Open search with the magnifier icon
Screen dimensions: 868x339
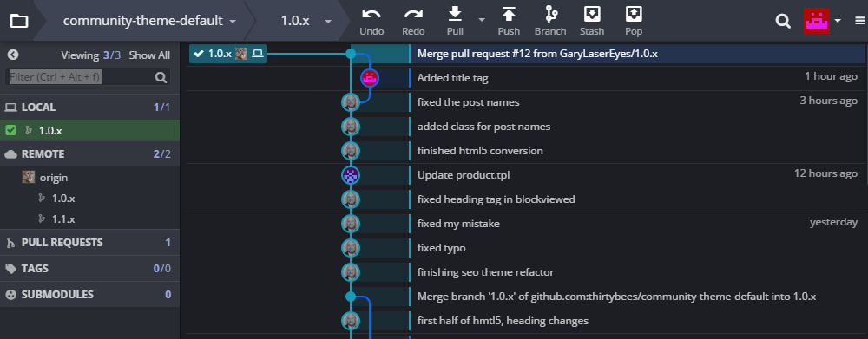pos(783,21)
